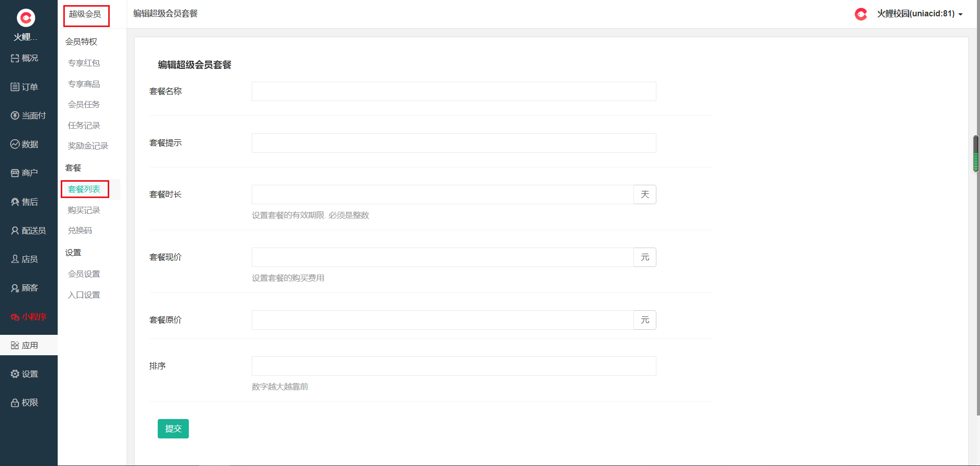Open the 配送员 couriers section
980x466 pixels.
[x=29, y=230]
